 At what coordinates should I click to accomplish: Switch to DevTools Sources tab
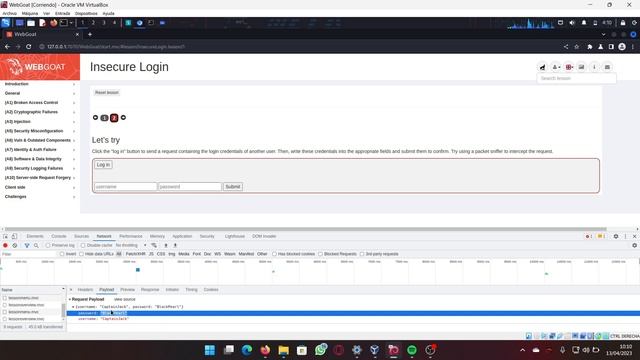tap(81, 236)
